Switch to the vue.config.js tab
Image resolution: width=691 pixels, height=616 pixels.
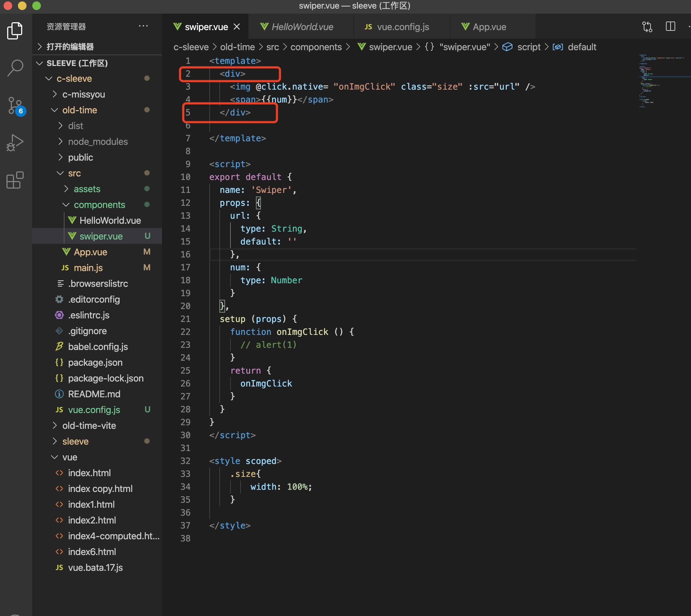pyautogui.click(x=401, y=27)
